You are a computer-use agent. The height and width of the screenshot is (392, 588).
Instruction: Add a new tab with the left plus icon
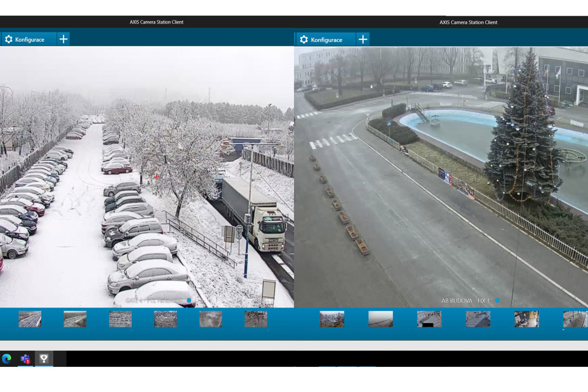pos(63,39)
